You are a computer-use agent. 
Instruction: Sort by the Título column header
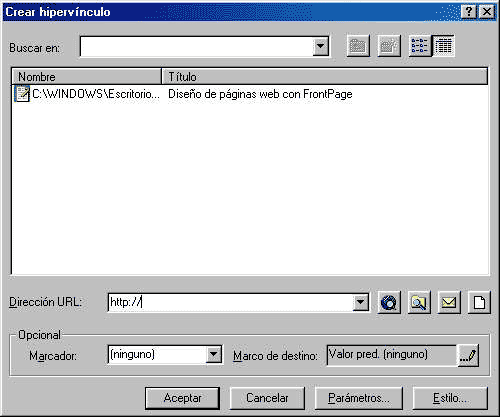(325, 76)
